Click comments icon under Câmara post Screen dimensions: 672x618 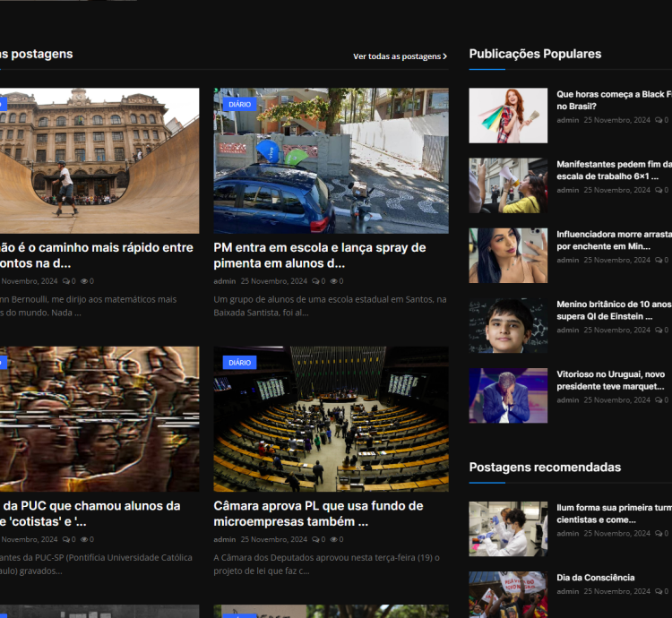pyautogui.click(x=315, y=539)
